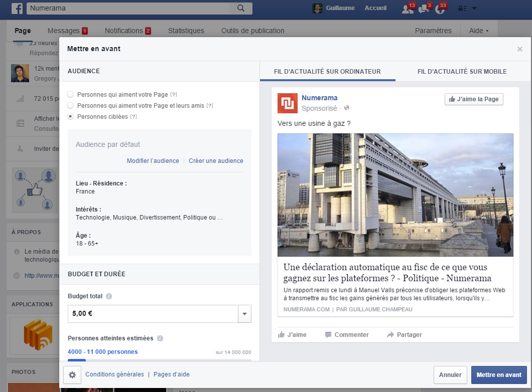532x392 pixels.
Task: Click the blue Mettre en avant button
Action: [x=499, y=375]
